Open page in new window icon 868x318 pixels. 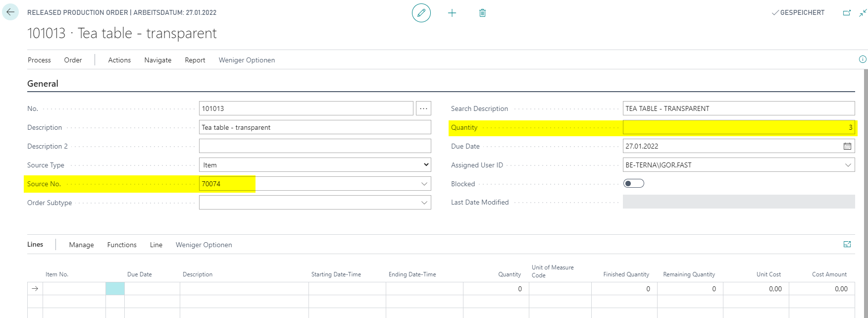(x=847, y=13)
